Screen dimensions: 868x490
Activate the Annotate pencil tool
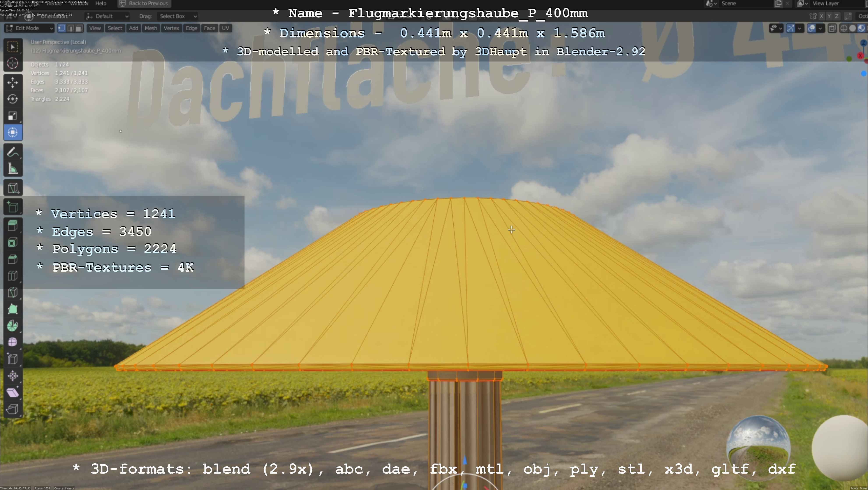click(x=13, y=152)
